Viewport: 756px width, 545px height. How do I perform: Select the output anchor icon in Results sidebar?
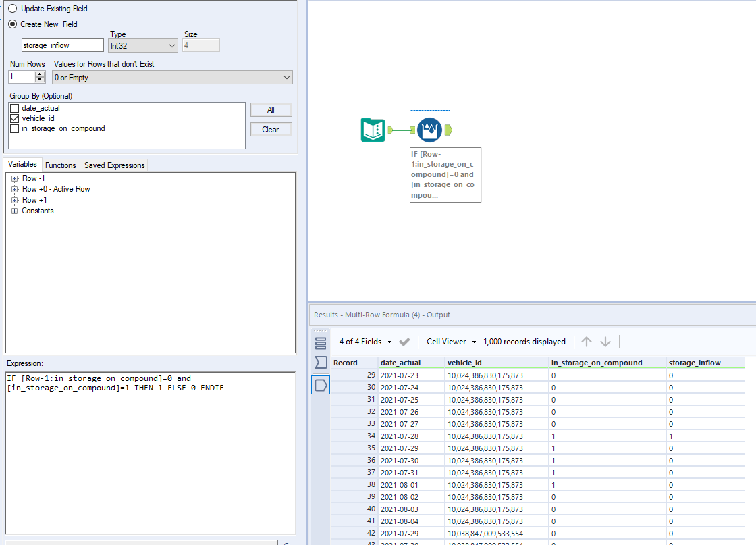(321, 385)
